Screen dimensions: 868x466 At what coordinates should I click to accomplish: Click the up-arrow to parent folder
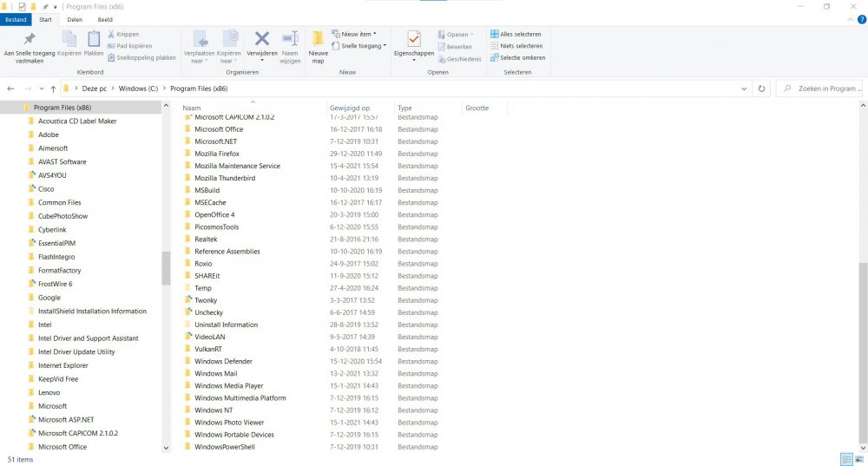(x=54, y=89)
